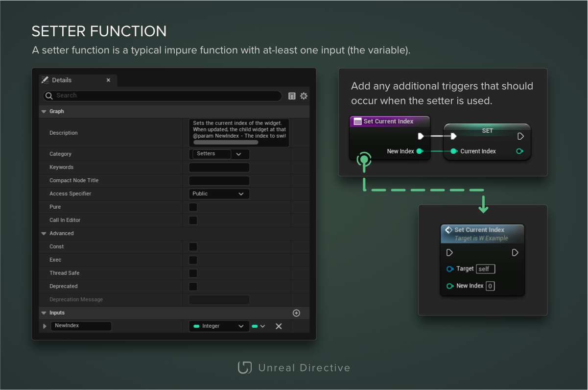Select the Details tab

(x=61, y=80)
